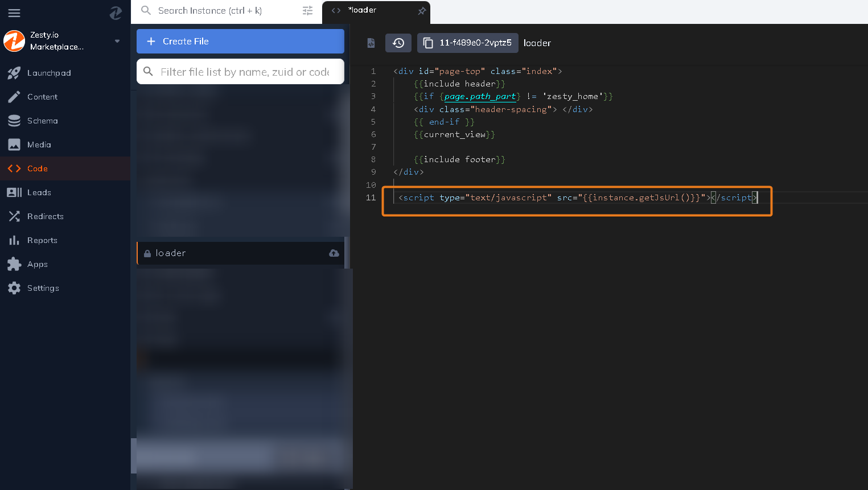Click the closing </div> on line 9
This screenshot has height=490, width=868.
click(409, 172)
